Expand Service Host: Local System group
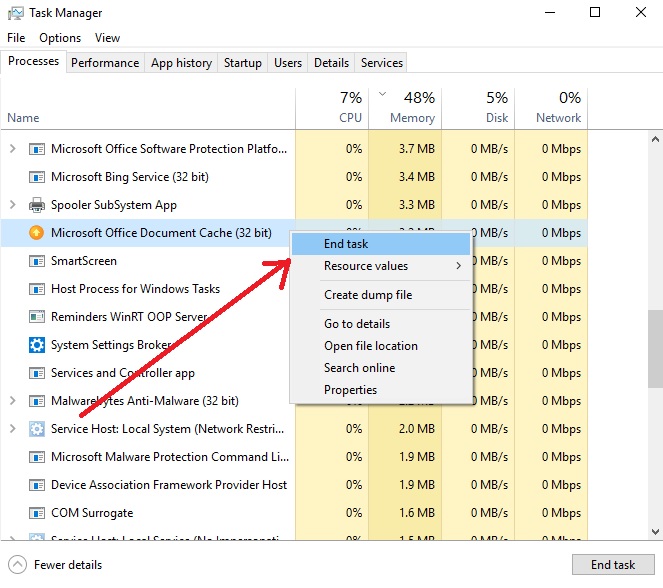 click(x=13, y=429)
